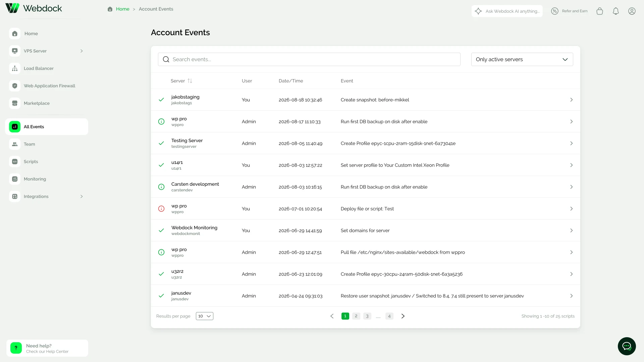Open the results per page dropdown
The width and height of the screenshot is (644, 362).
(x=205, y=316)
